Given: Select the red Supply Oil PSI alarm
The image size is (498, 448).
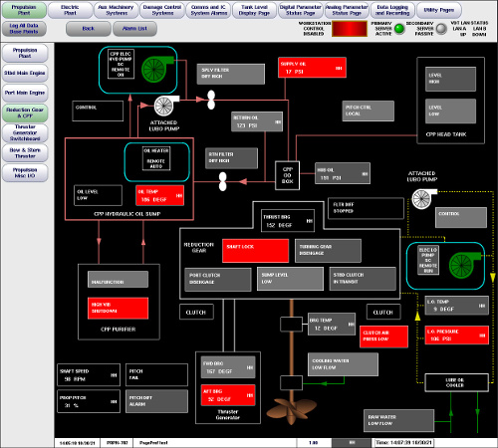Looking at the screenshot, I should point(312,68).
